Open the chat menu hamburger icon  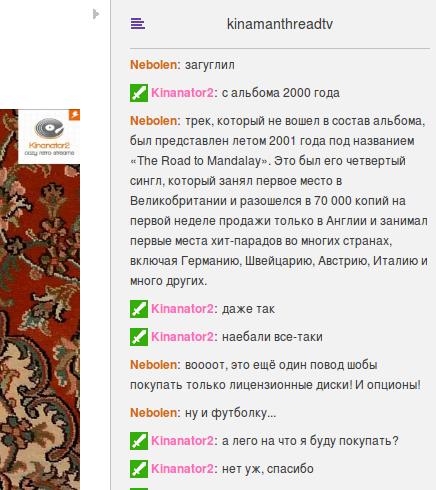tap(137, 24)
